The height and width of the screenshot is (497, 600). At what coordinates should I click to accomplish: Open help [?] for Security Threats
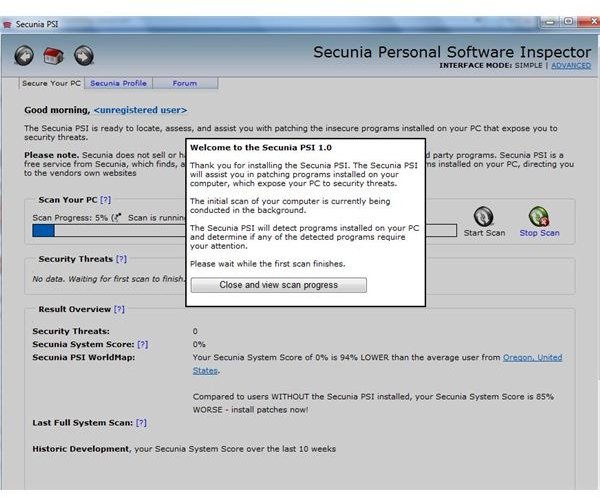[x=121, y=259]
